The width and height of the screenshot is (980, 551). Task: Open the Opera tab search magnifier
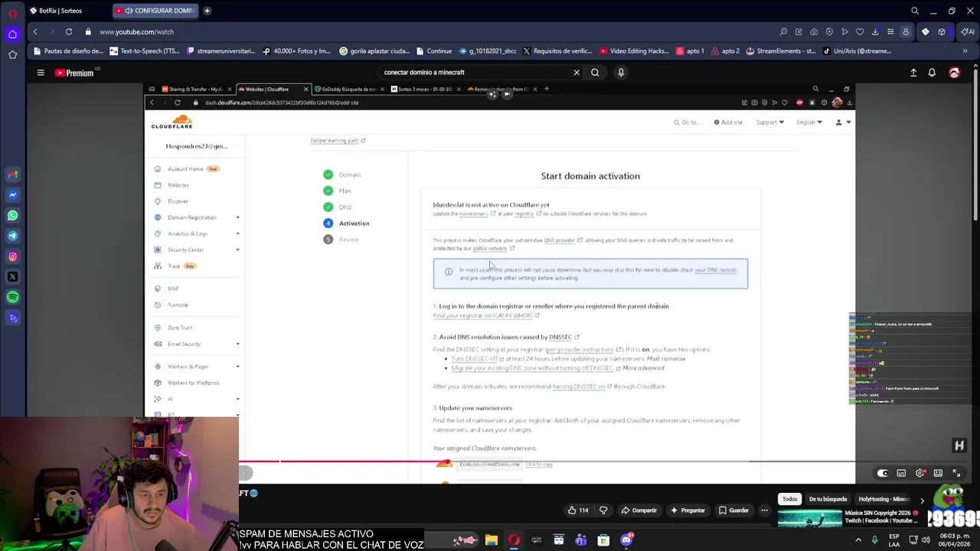(914, 11)
